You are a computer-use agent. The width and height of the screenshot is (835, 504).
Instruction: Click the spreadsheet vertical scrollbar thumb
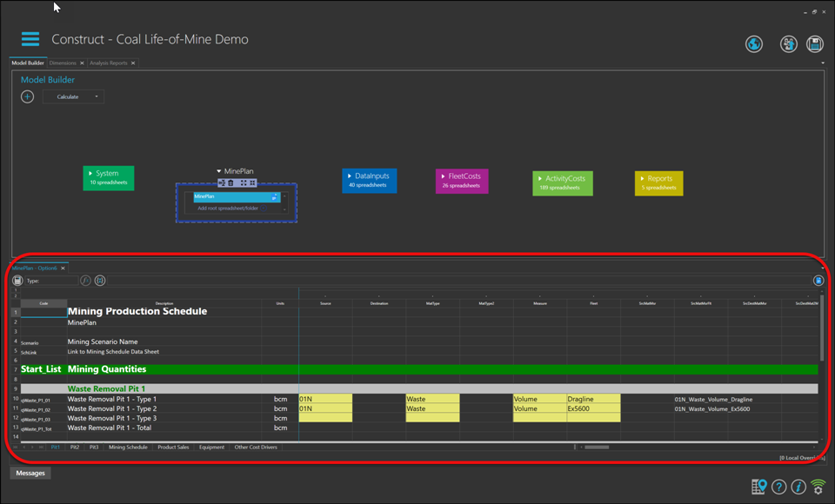pyautogui.click(x=822, y=328)
